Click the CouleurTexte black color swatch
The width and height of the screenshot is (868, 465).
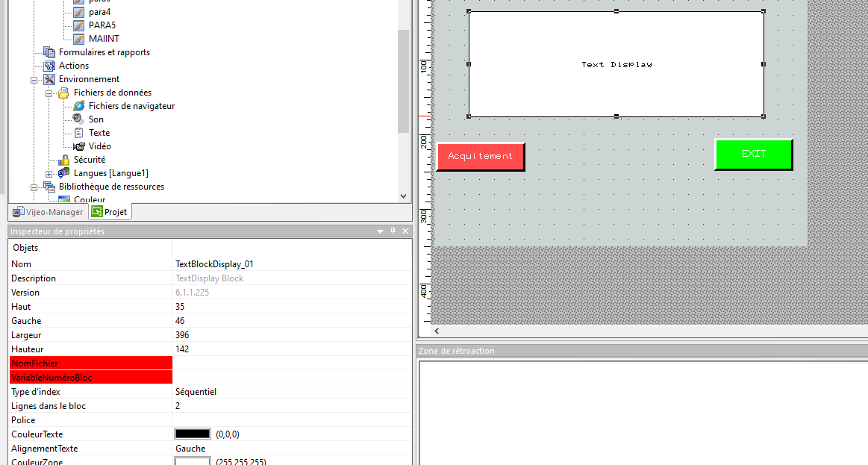point(193,434)
